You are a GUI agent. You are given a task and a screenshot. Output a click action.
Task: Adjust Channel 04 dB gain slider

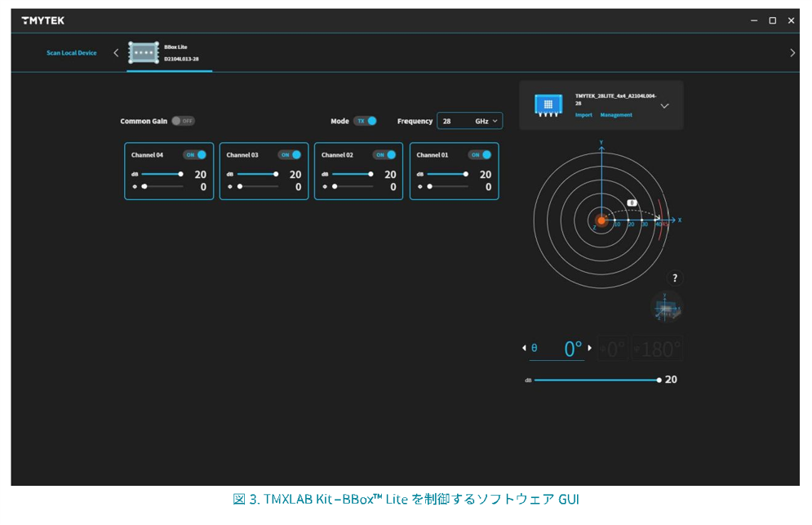click(162, 174)
